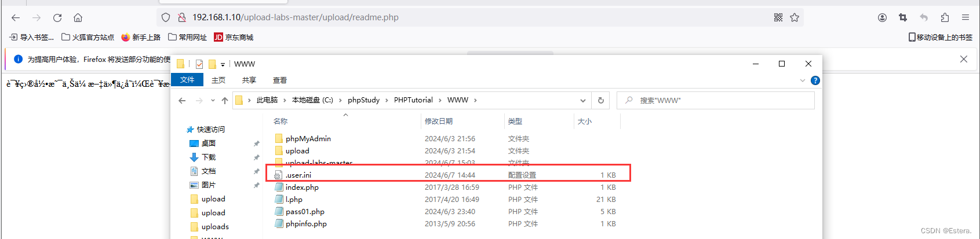980x239 pixels.
Task: Expand the Explorer ribbon chevron
Action: pyautogui.click(x=803, y=80)
